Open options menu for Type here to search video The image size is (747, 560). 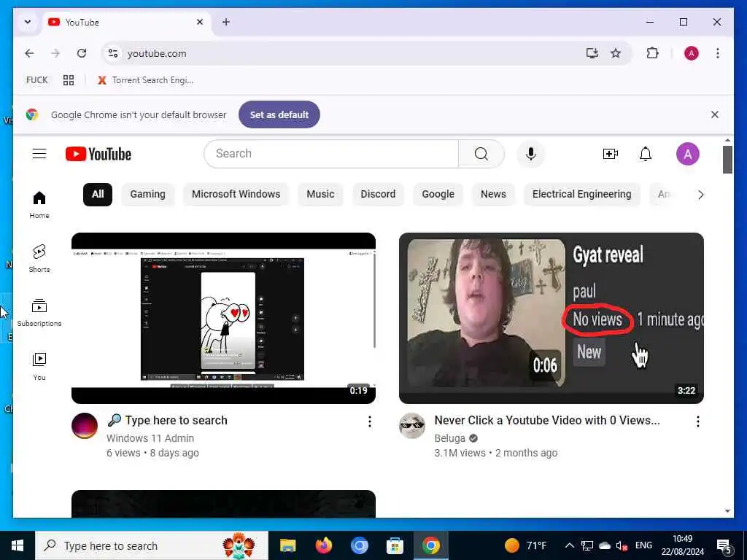[x=369, y=421]
